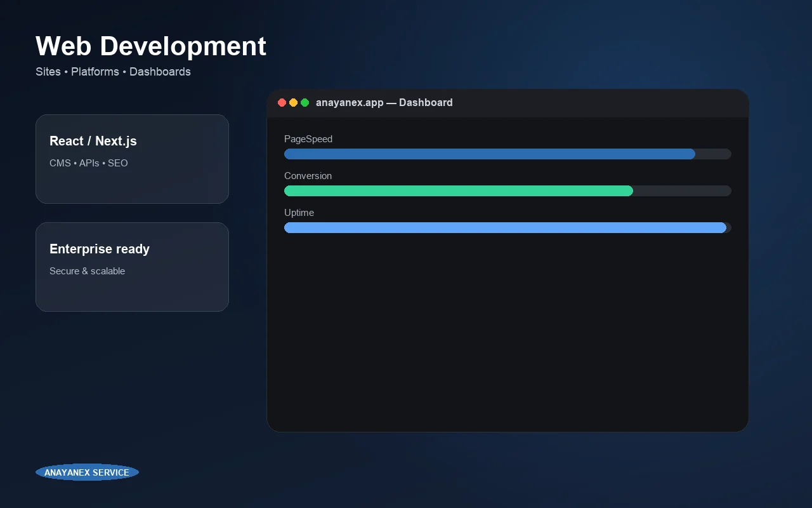This screenshot has width=812, height=508.
Task: Click the anayanex.app — Dashboard window title
Action: (384, 103)
